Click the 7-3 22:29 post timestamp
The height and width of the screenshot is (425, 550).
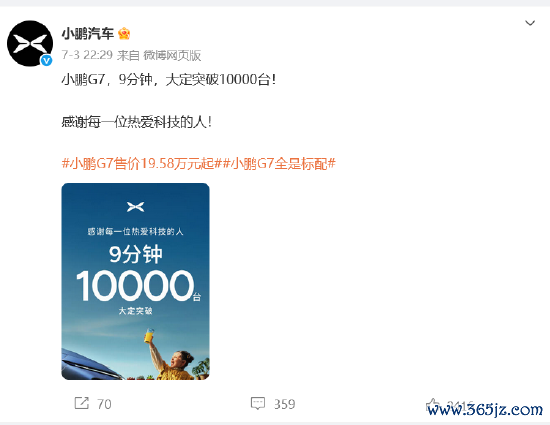87,55
